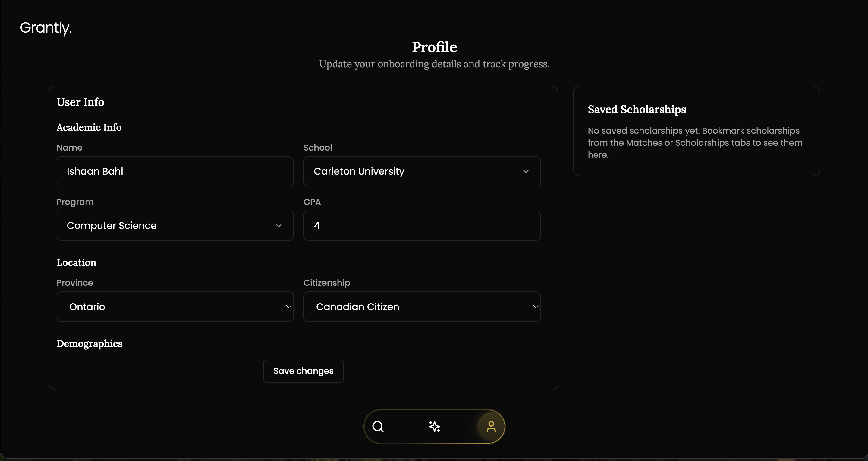Click the chevron arrow in Citizenship field
This screenshot has height=461, width=868.
click(x=536, y=307)
